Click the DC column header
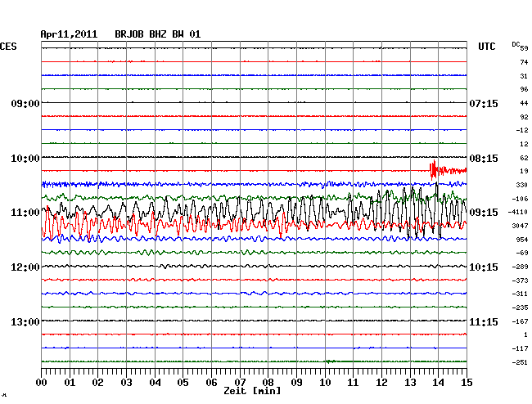 point(516,44)
